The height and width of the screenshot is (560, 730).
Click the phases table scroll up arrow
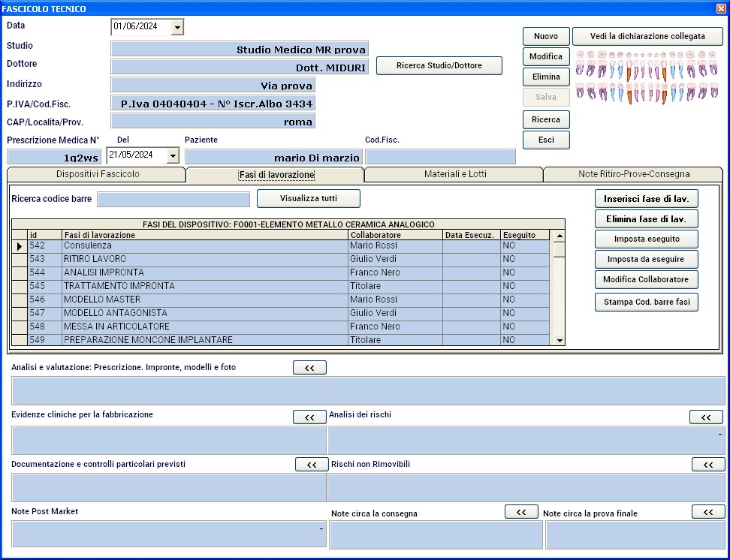tap(560, 236)
